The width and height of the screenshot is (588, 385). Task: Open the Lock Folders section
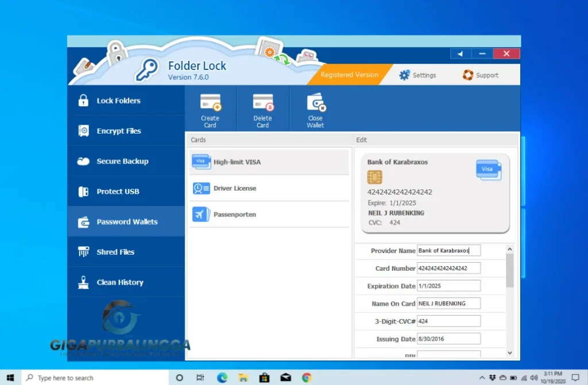tap(115, 100)
